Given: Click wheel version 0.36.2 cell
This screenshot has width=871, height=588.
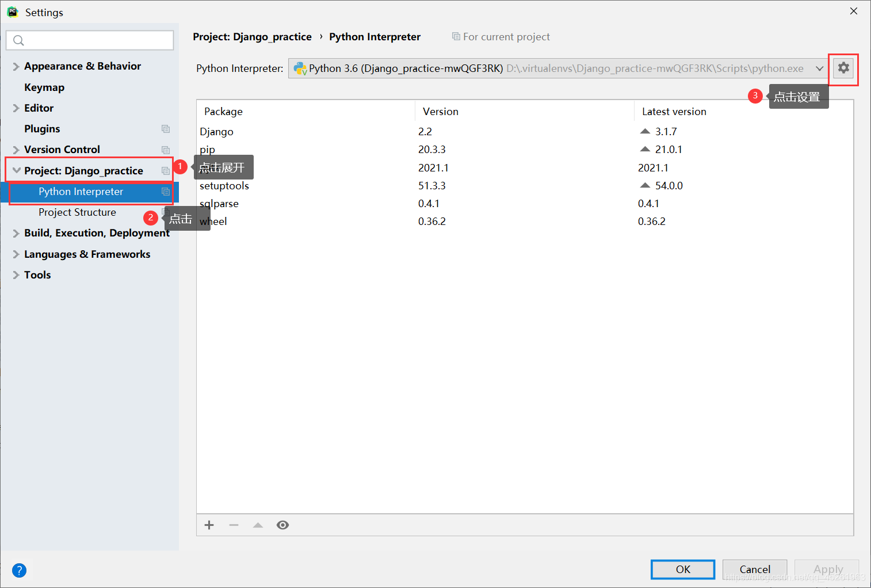Looking at the screenshot, I should [432, 222].
